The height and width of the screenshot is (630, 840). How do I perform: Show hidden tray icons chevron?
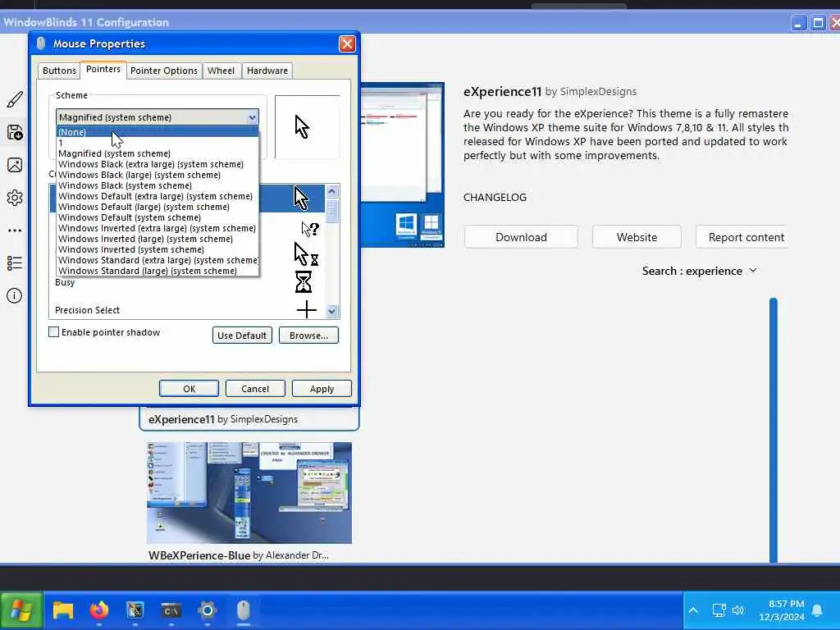[693, 610]
